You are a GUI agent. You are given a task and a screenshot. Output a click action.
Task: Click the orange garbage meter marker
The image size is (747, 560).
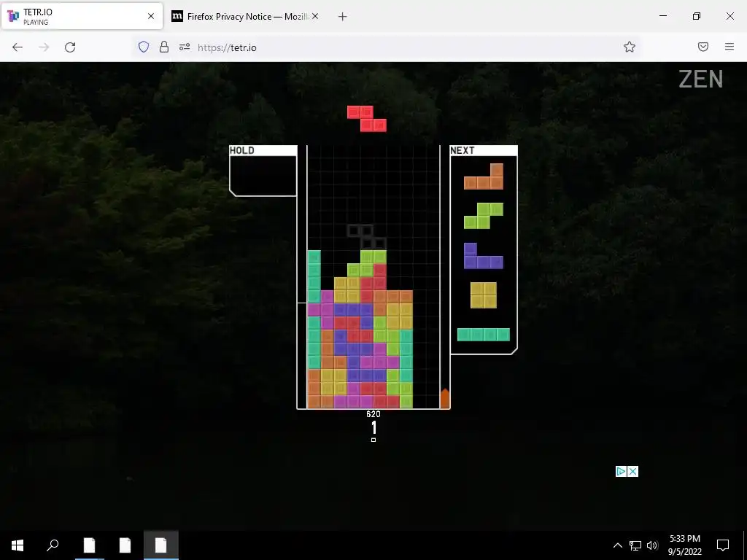[x=445, y=399]
